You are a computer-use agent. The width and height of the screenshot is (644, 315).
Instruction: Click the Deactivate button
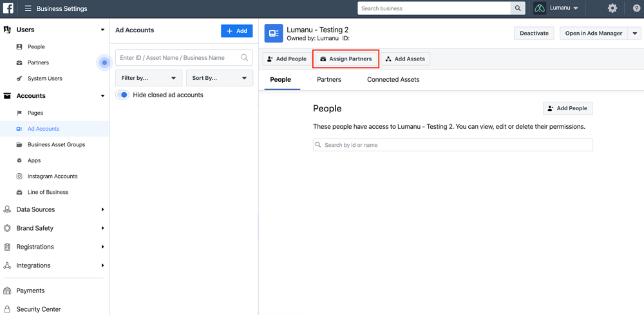tap(534, 33)
